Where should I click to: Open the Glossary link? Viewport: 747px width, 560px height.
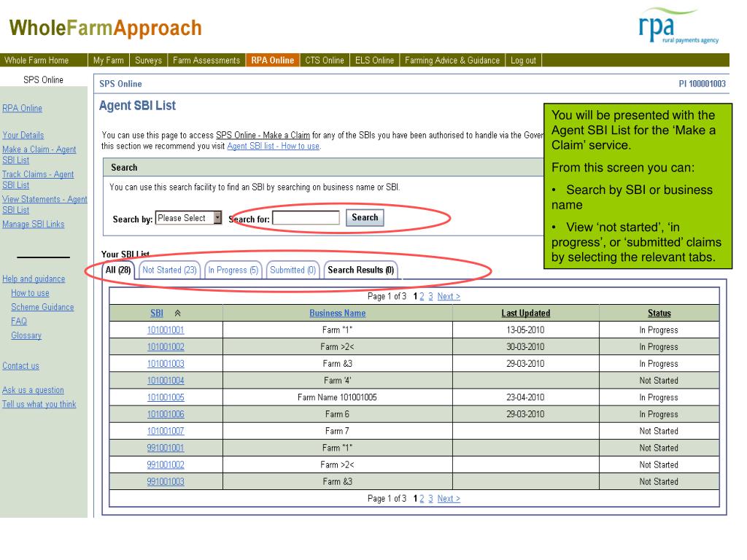26,335
